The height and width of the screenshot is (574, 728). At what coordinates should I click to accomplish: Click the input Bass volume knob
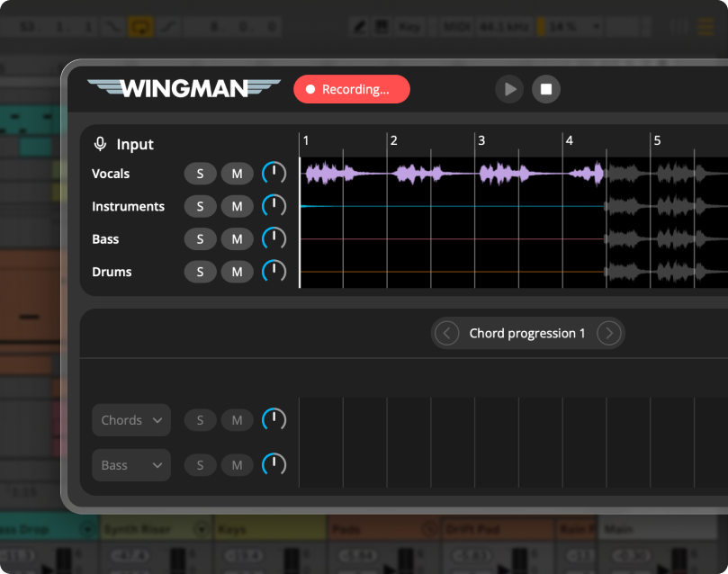tap(274, 238)
